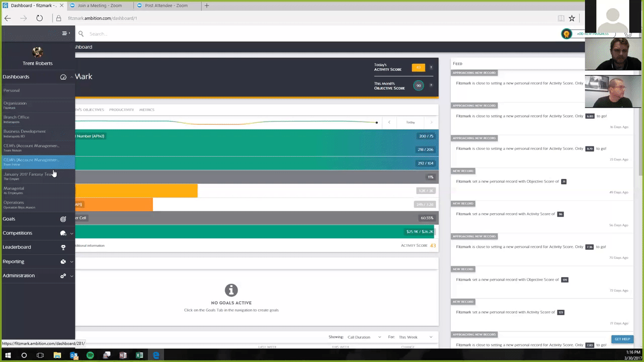The height and width of the screenshot is (362, 644).
Task: Select the Organization FitzMark dashboard
Action: pos(37,105)
